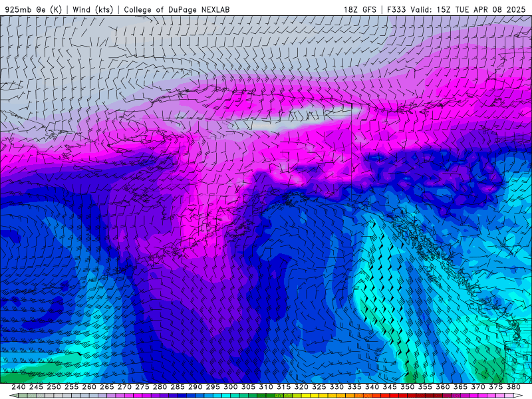
Task: Click the 330 color bar label
Action: coord(336,387)
